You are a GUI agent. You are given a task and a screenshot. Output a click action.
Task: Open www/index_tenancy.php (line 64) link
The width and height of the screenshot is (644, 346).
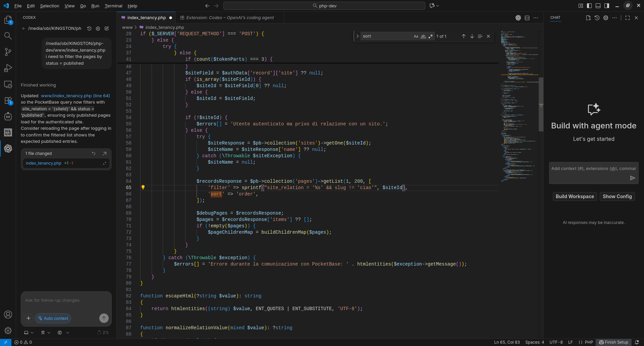click(x=75, y=96)
